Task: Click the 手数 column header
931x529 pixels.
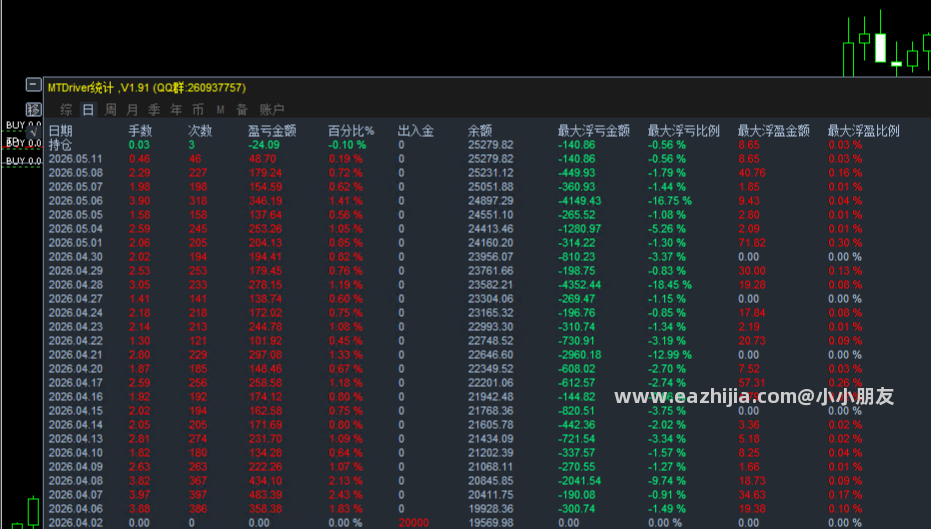Action: (140, 131)
